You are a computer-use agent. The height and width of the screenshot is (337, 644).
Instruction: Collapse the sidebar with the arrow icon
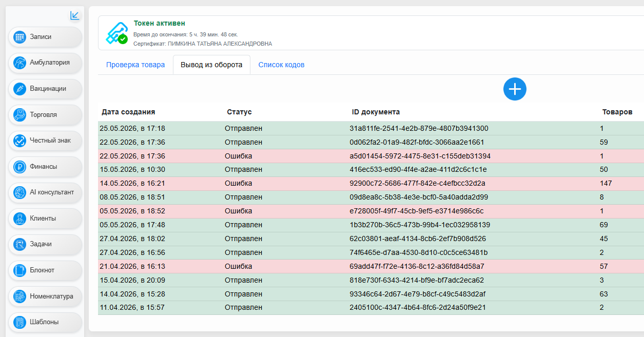click(74, 15)
